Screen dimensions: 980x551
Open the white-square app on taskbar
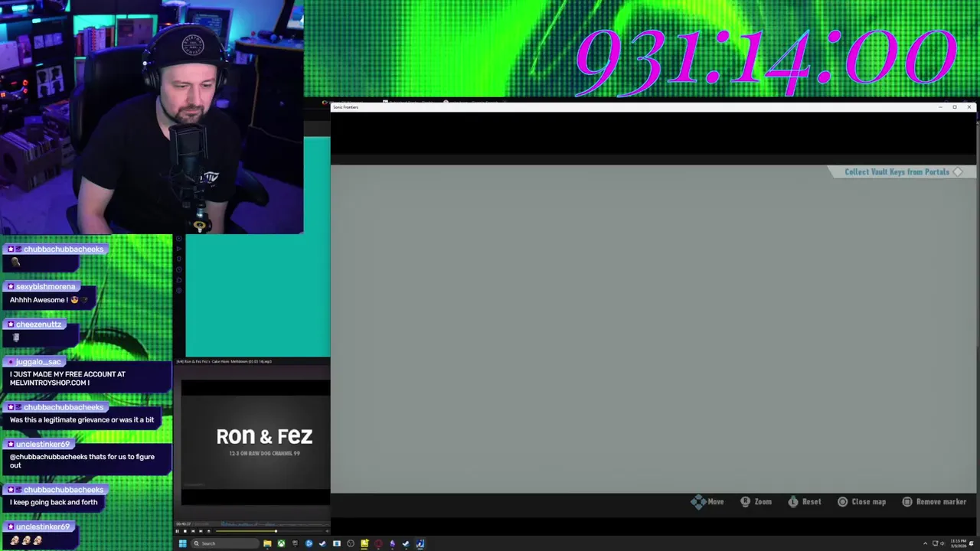click(336, 543)
